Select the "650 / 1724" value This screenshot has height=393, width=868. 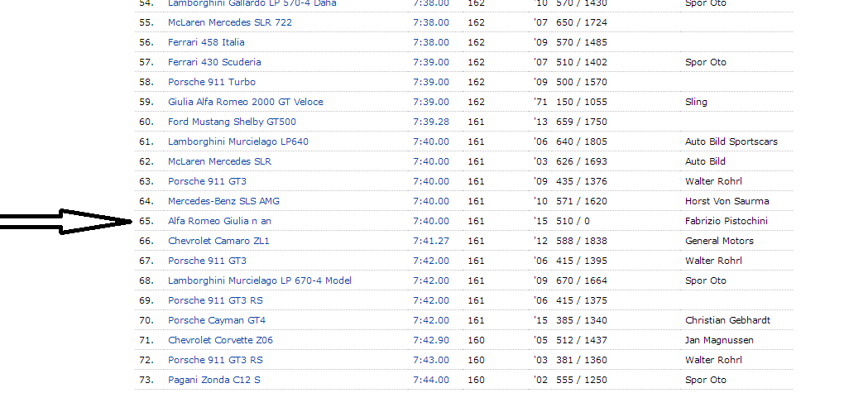[581, 22]
